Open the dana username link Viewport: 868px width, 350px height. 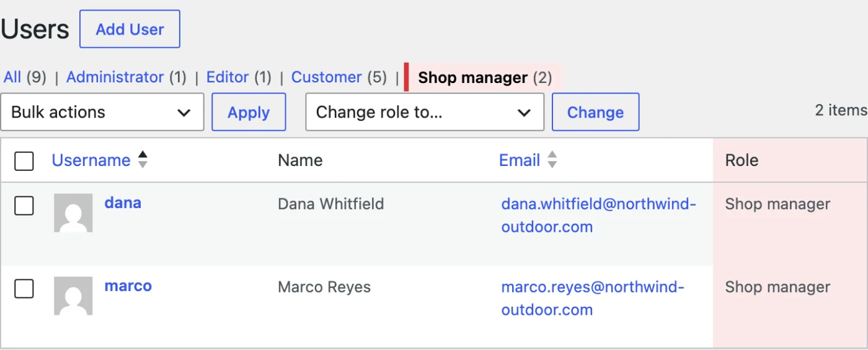(123, 203)
